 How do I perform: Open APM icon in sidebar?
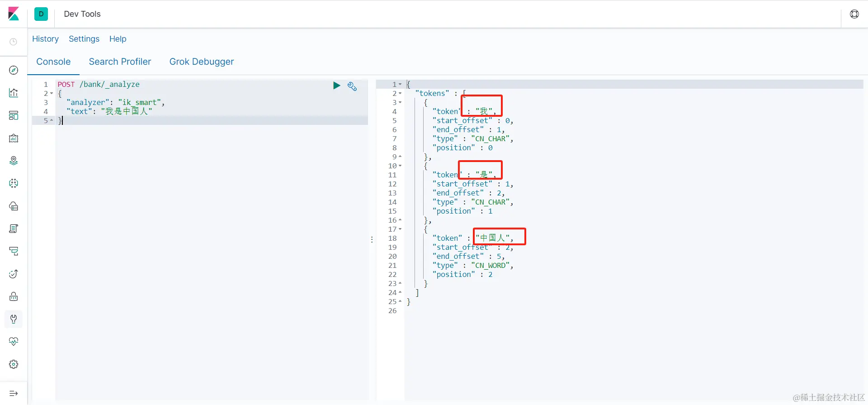[14, 251]
